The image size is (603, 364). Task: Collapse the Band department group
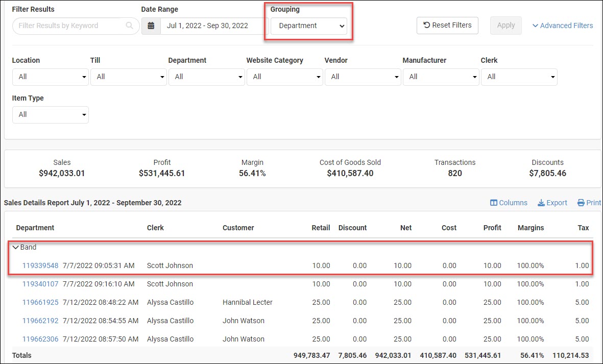click(15, 247)
